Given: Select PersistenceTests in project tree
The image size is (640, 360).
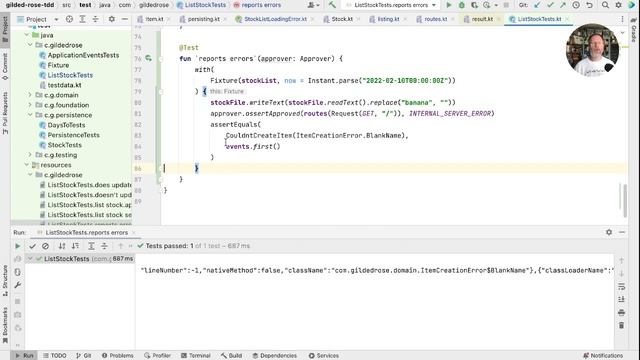Looking at the screenshot, I should [x=73, y=135].
